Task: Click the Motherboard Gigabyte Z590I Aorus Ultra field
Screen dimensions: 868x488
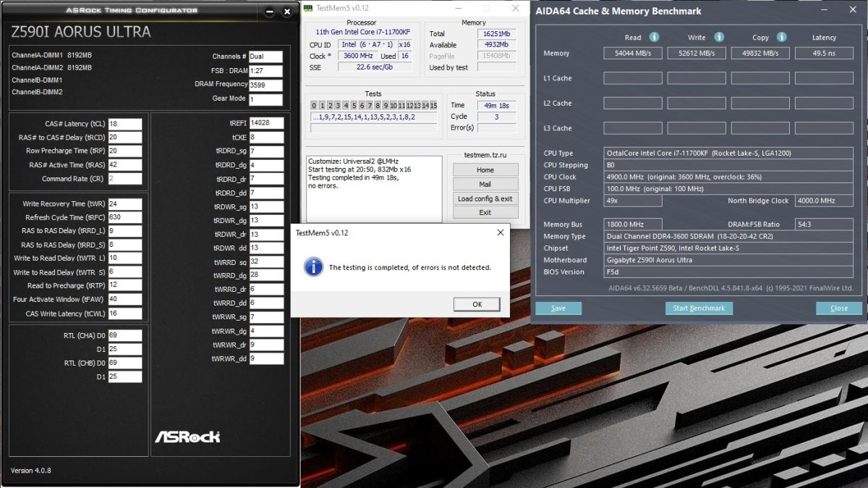Action: tap(728, 260)
